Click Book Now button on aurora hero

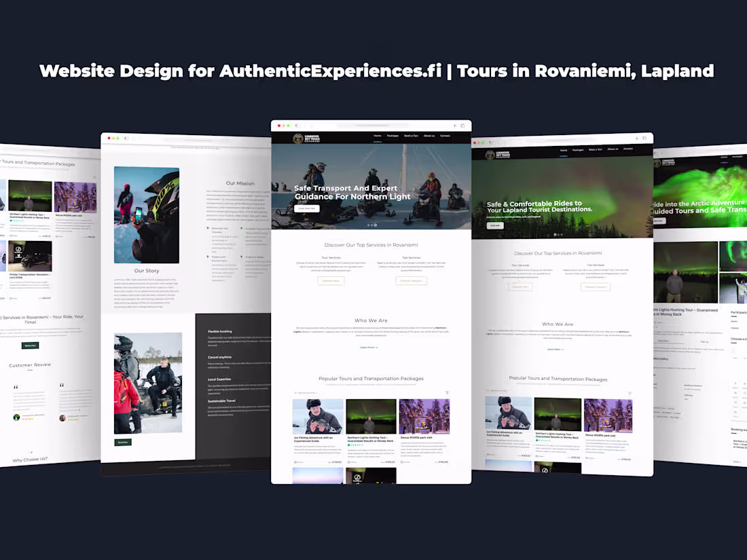coord(495,226)
